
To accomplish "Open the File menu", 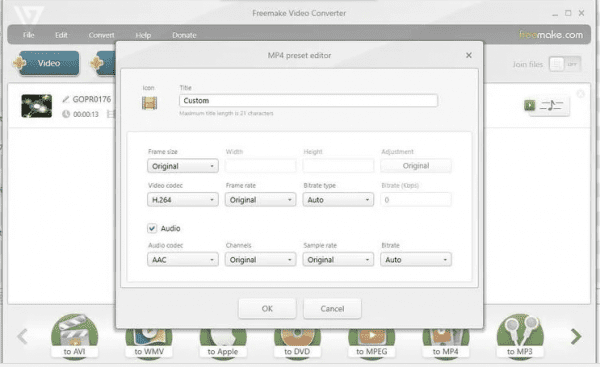I will coord(29,35).
